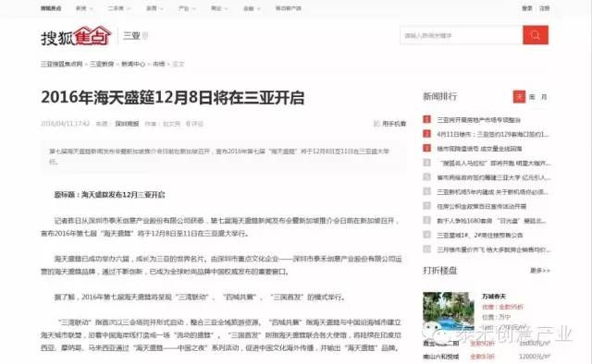Go to 市场 breadcrumb
This screenshot has width=592, height=364.
(158, 64)
